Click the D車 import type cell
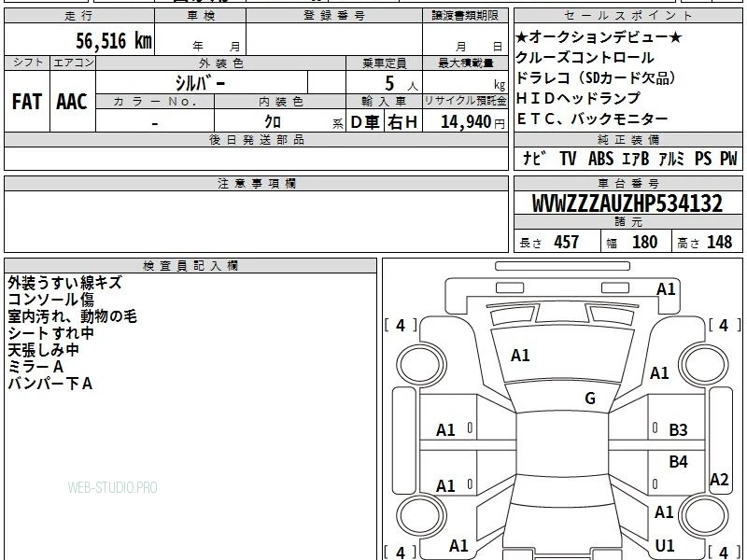This screenshot has height=560, width=747. pos(364,122)
